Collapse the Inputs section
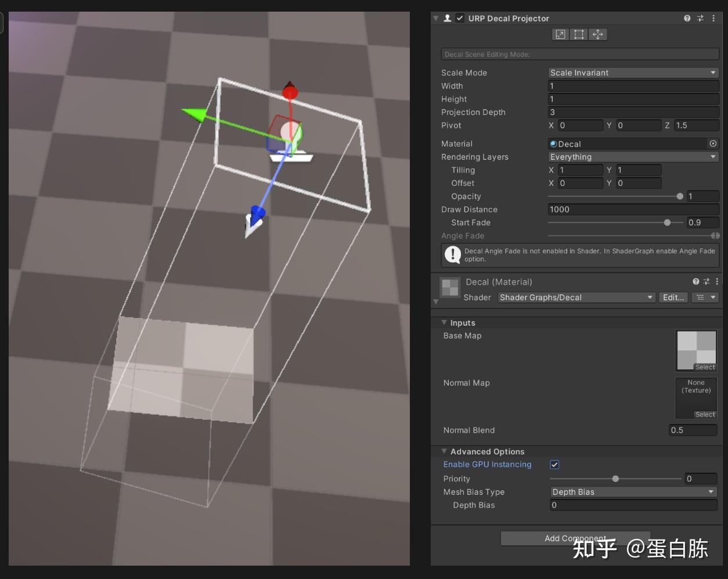 (x=445, y=322)
